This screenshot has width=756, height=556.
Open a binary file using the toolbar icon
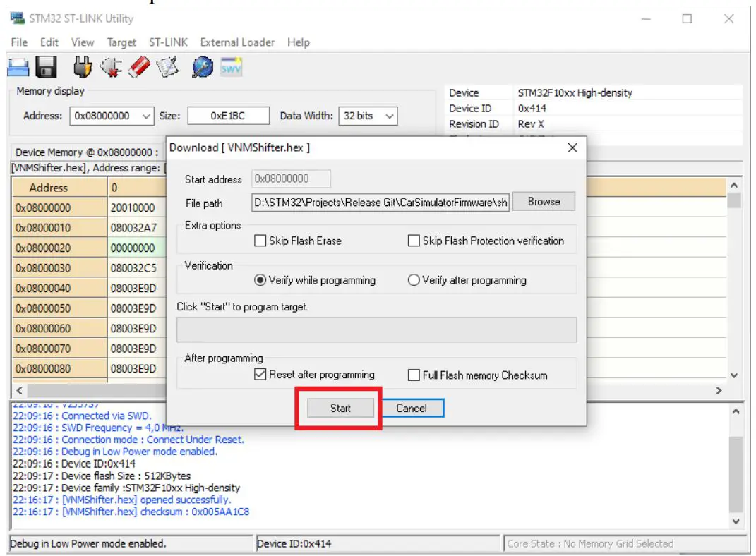tap(18, 66)
